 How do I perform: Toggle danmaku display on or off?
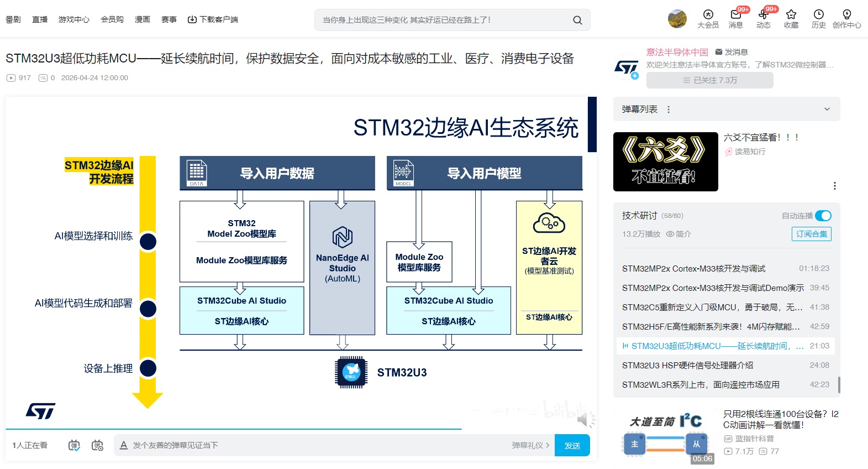point(74,445)
